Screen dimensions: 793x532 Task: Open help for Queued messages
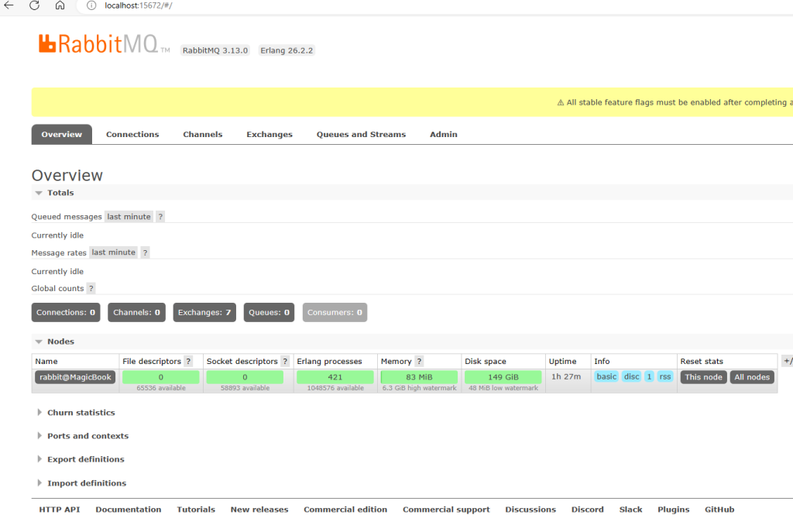tap(160, 217)
